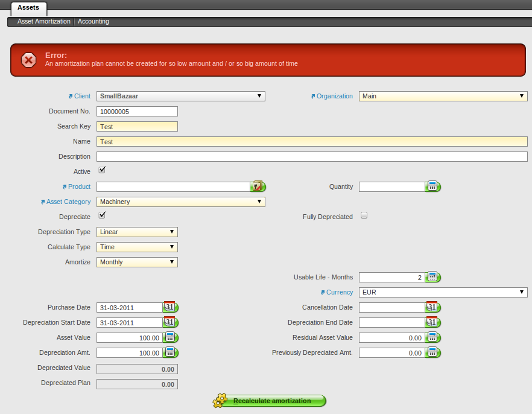Open calculator for Asset Value field
The height and width of the screenshot is (414, 532).
pos(170,337)
